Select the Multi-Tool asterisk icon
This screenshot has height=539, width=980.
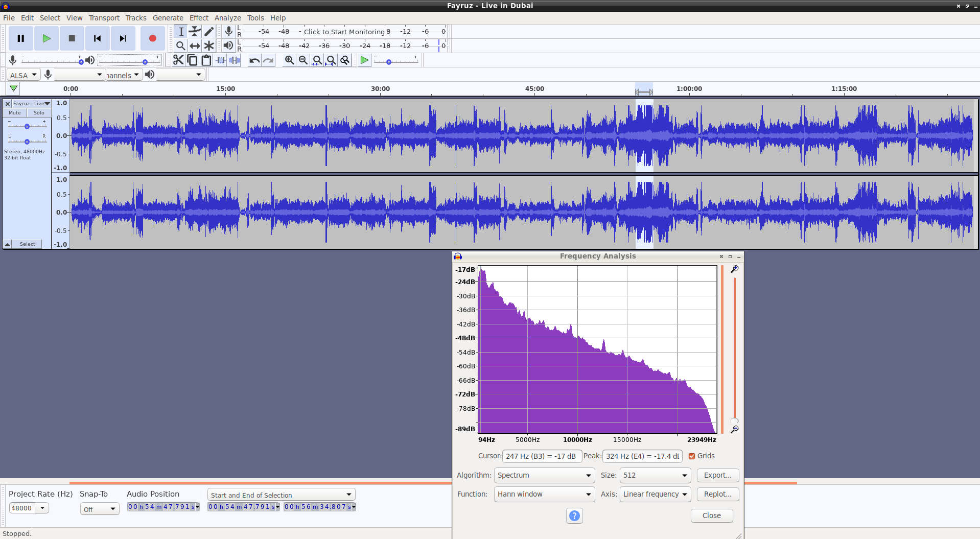tap(209, 46)
